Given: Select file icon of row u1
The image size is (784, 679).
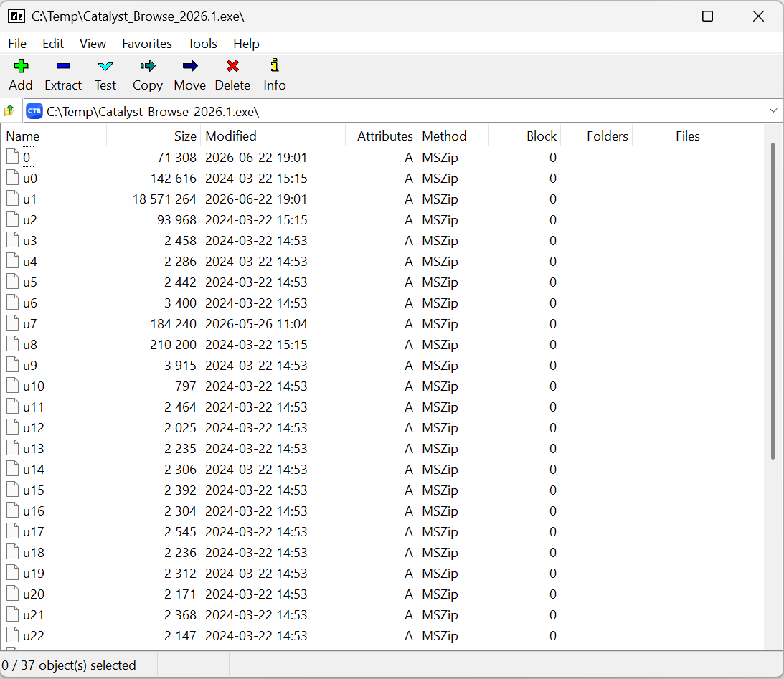Looking at the screenshot, I should point(12,199).
